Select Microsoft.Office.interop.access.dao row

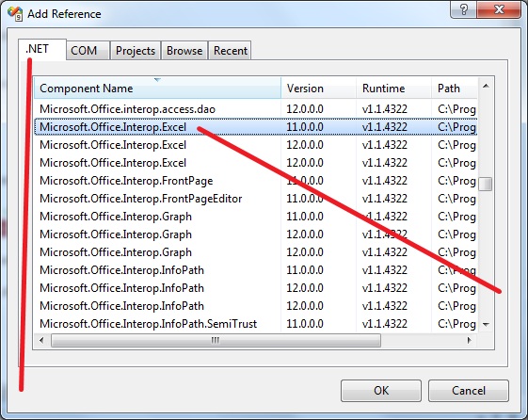click(256, 109)
